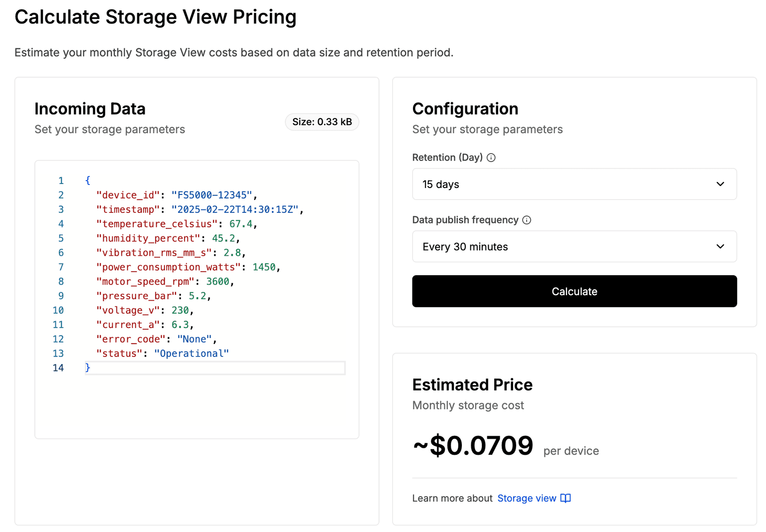The width and height of the screenshot is (766, 532).
Task: Click the device_id value FS5000-12345
Action: (x=212, y=195)
